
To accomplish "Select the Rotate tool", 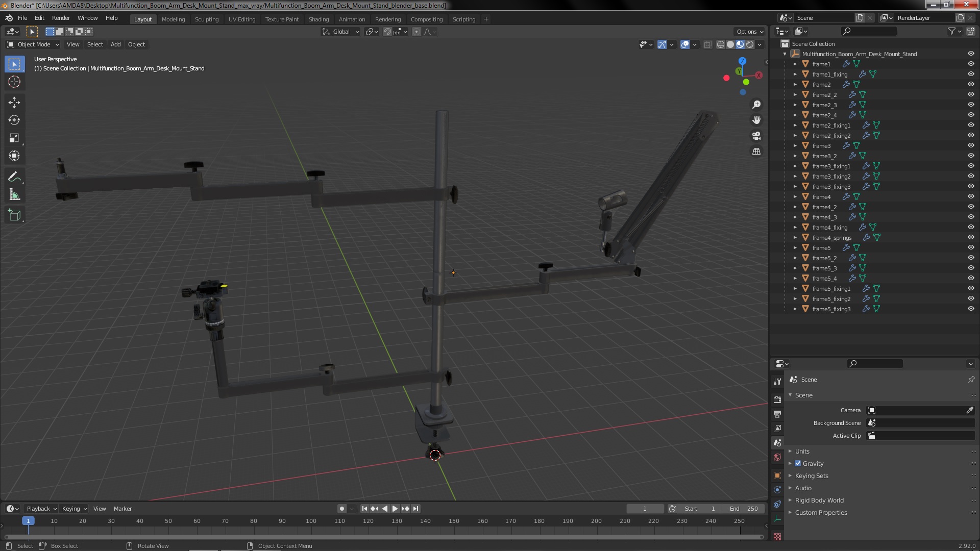I will [14, 120].
